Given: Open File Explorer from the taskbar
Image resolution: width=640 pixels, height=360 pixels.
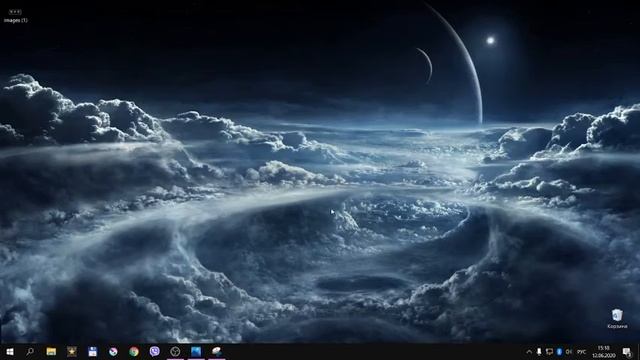Looking at the screenshot, I should click(x=51, y=351).
